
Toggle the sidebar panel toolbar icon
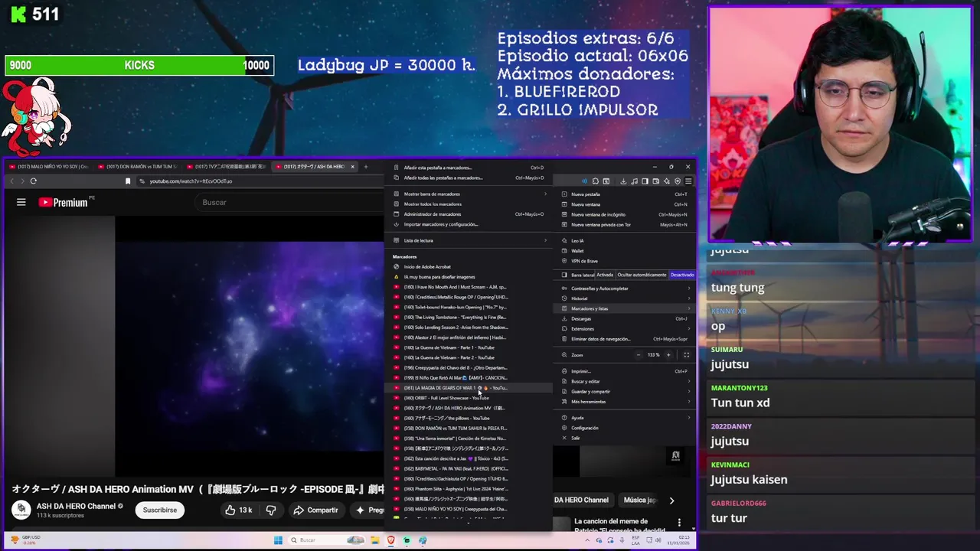pyautogui.click(x=645, y=181)
